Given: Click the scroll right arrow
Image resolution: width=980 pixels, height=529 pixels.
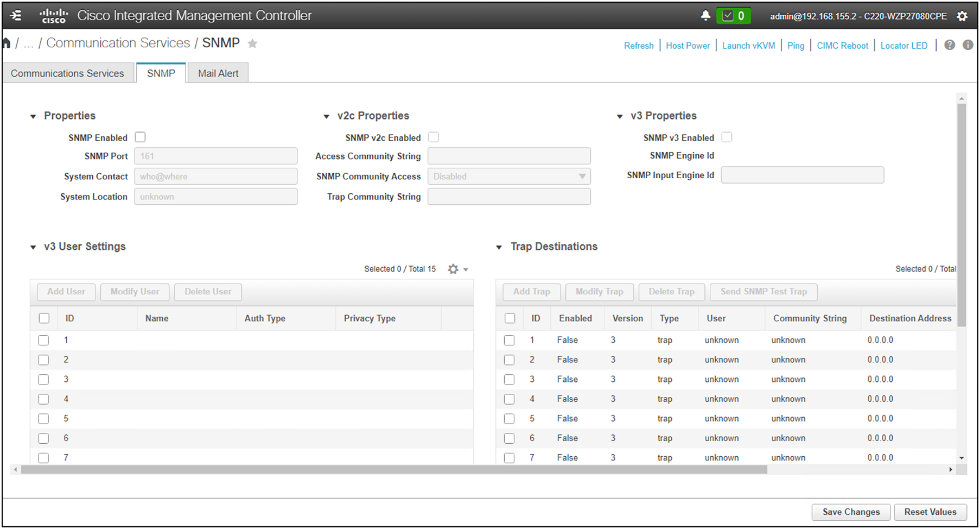Looking at the screenshot, I should click(x=951, y=469).
